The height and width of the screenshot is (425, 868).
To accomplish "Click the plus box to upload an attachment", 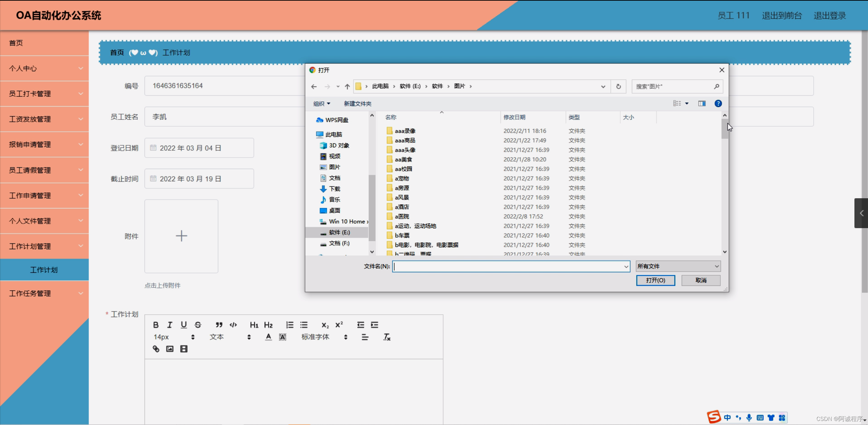I will tap(181, 236).
